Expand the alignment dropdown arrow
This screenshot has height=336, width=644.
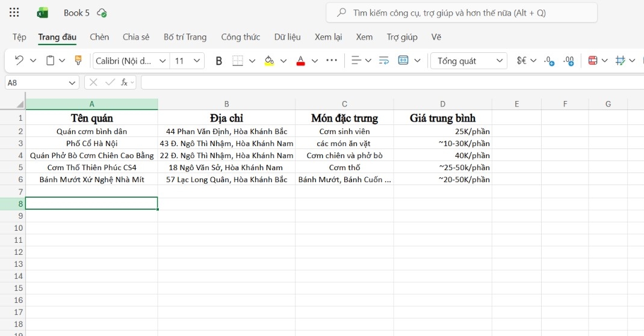pos(368,61)
